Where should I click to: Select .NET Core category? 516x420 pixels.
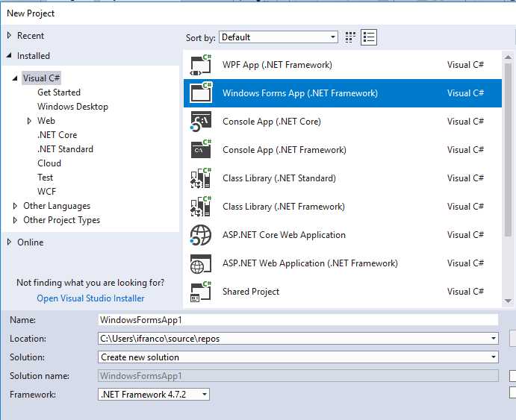coord(57,135)
